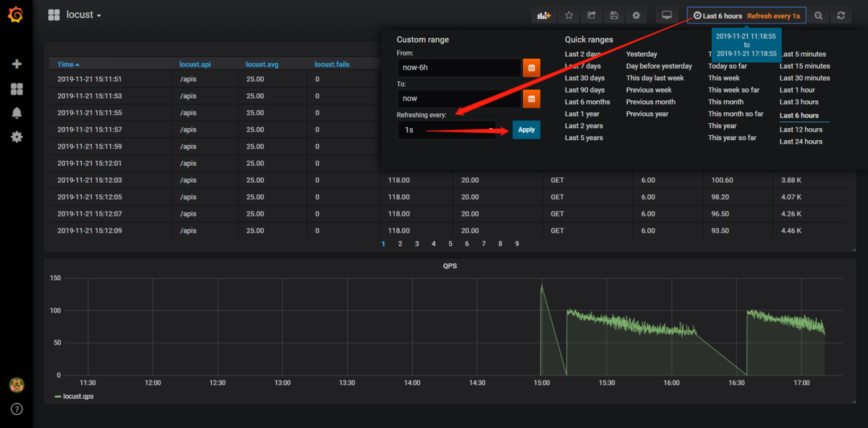Open the calendar picker for From field
This screenshot has height=428, width=868.
click(x=531, y=68)
